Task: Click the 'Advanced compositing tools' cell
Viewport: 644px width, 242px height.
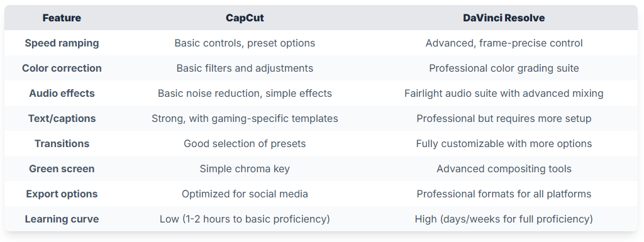Action: coord(504,168)
